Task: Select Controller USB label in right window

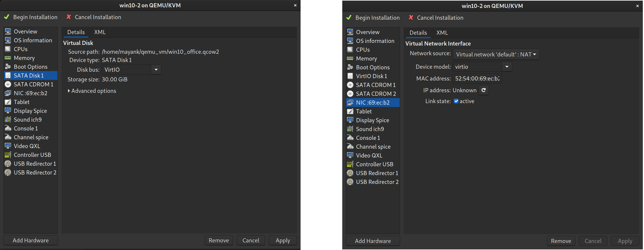Action: (x=375, y=164)
